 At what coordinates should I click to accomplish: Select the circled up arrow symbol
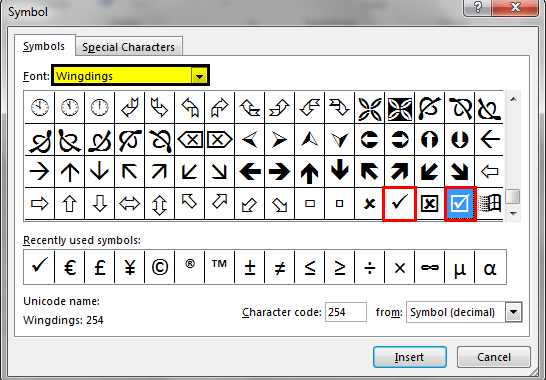click(x=429, y=140)
